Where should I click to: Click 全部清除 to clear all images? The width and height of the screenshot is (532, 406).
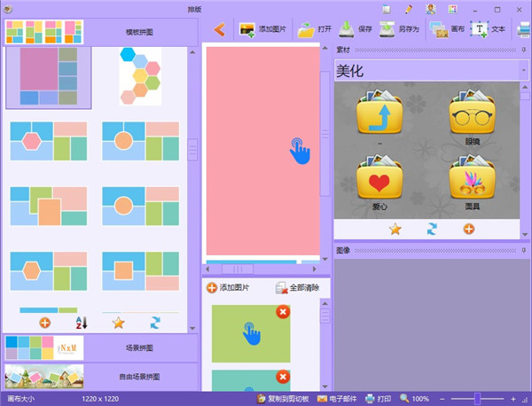pyautogui.click(x=297, y=288)
